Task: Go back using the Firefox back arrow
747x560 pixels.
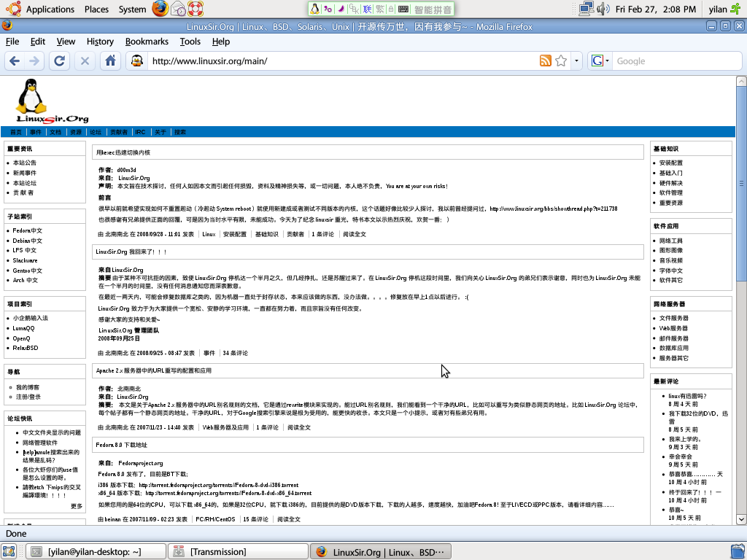Action: [15, 61]
